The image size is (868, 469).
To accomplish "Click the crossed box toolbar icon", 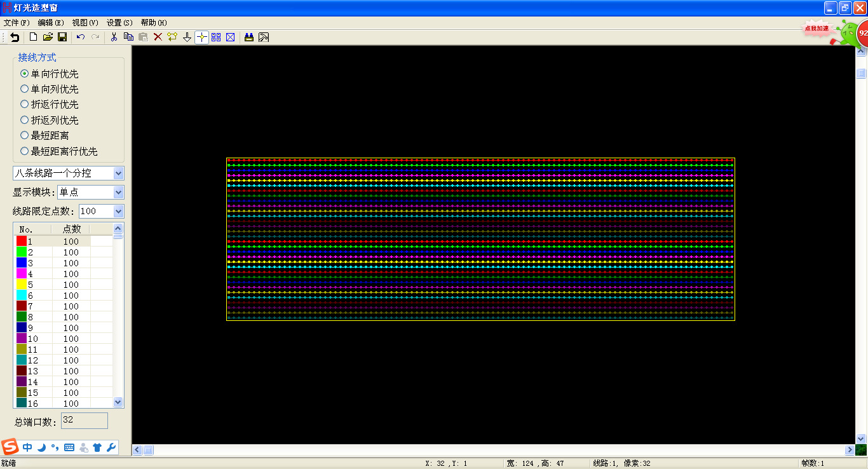I will tap(231, 37).
